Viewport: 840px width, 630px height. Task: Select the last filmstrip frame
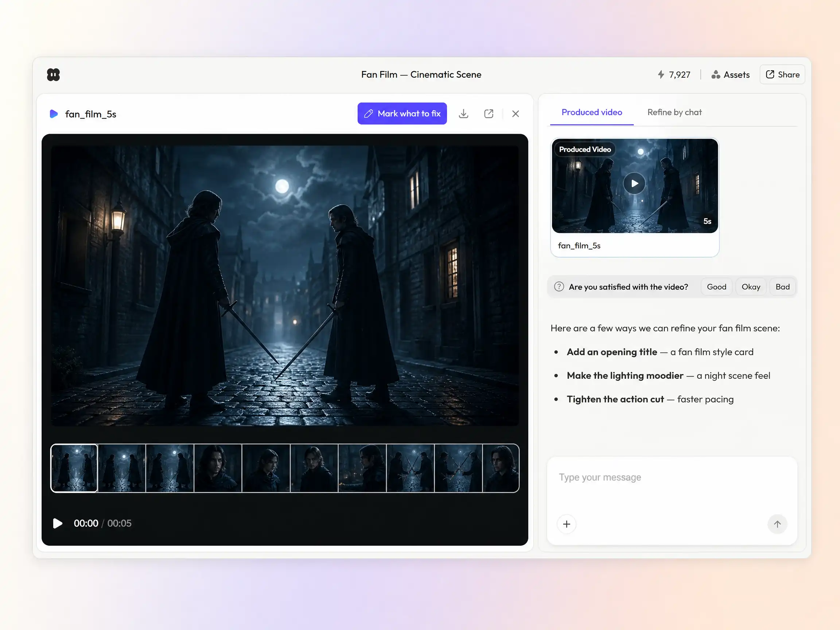click(501, 468)
